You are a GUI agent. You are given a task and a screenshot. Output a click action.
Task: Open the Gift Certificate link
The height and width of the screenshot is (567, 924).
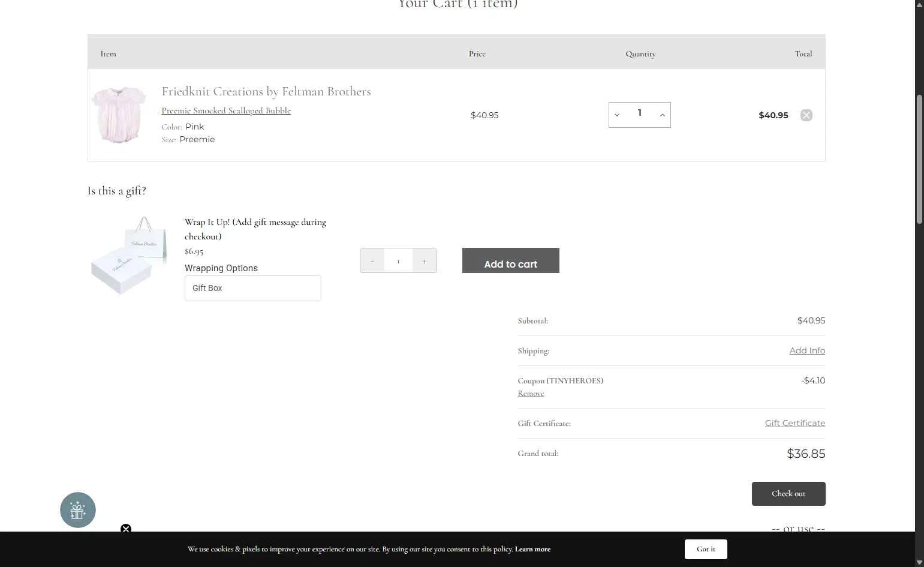pos(795,423)
